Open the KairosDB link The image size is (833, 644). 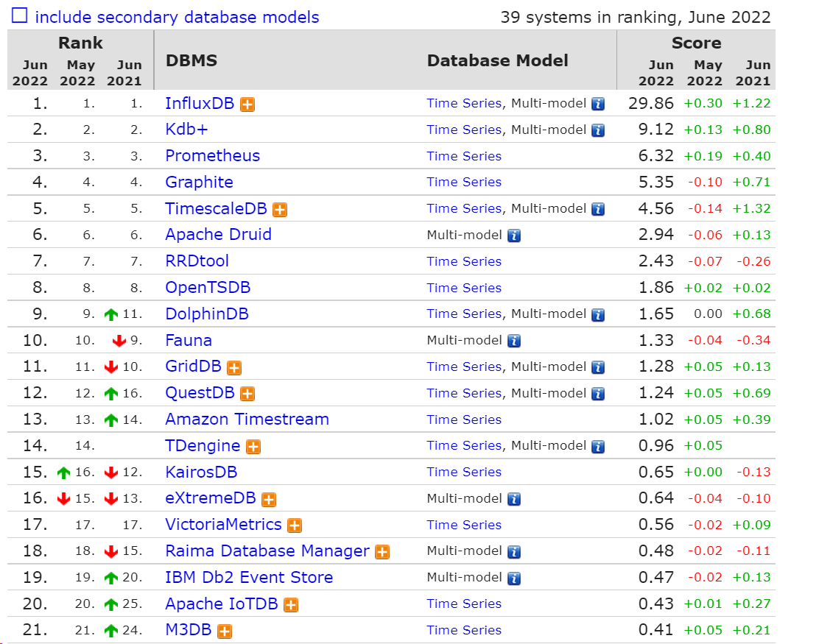201,472
